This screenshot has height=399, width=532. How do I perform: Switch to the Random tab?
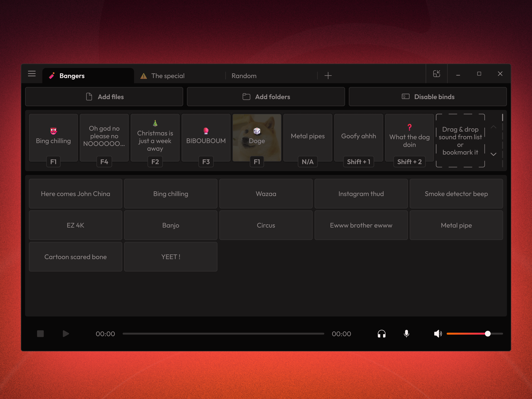pyautogui.click(x=244, y=76)
